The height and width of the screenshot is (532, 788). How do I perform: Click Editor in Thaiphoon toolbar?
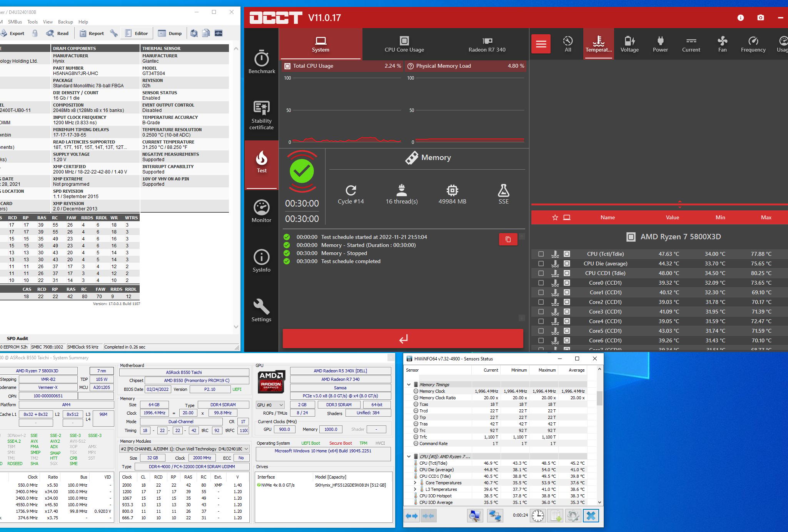tap(137, 33)
